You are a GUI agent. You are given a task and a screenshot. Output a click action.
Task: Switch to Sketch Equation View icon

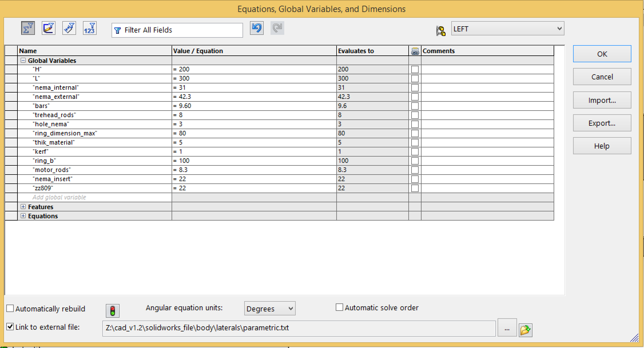click(x=49, y=28)
